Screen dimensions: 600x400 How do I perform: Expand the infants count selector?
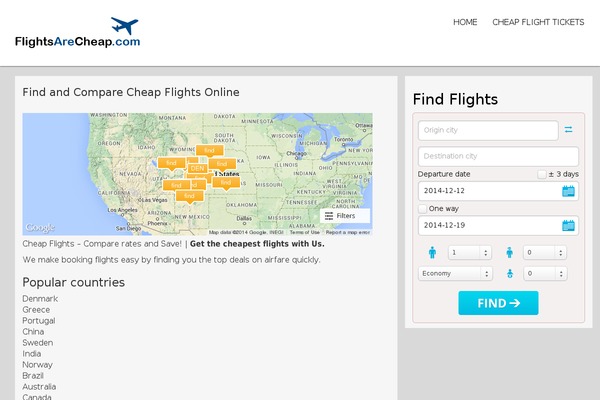tap(545, 274)
